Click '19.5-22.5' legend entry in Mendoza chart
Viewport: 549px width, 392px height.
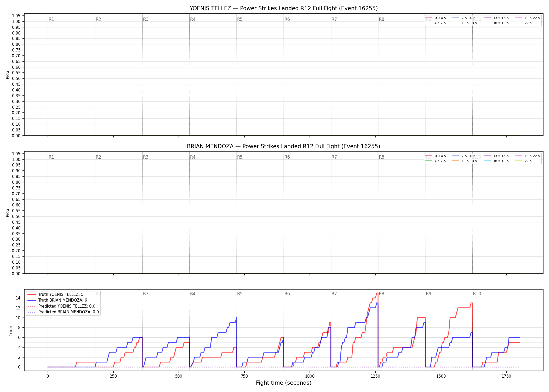click(528, 156)
